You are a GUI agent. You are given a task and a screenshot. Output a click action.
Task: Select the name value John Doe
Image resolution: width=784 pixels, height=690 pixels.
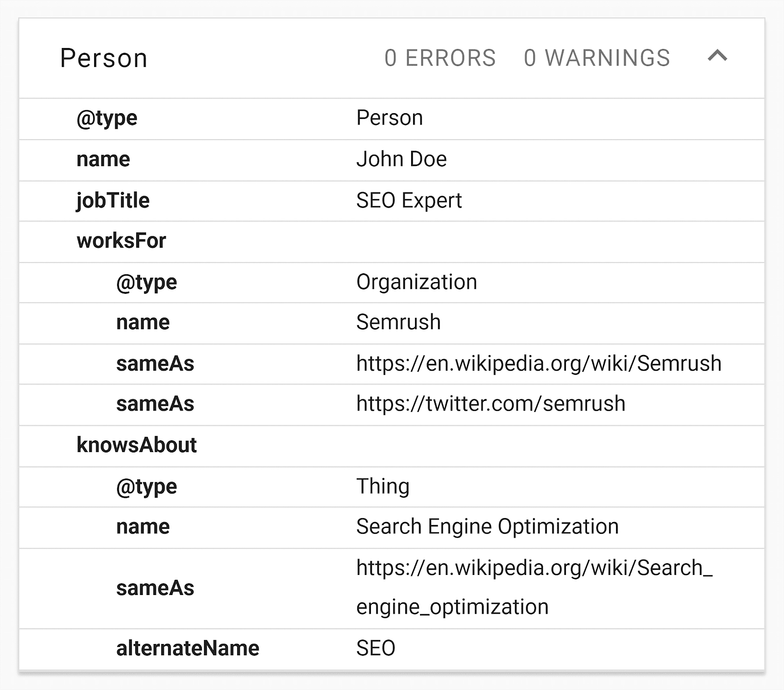click(x=401, y=159)
